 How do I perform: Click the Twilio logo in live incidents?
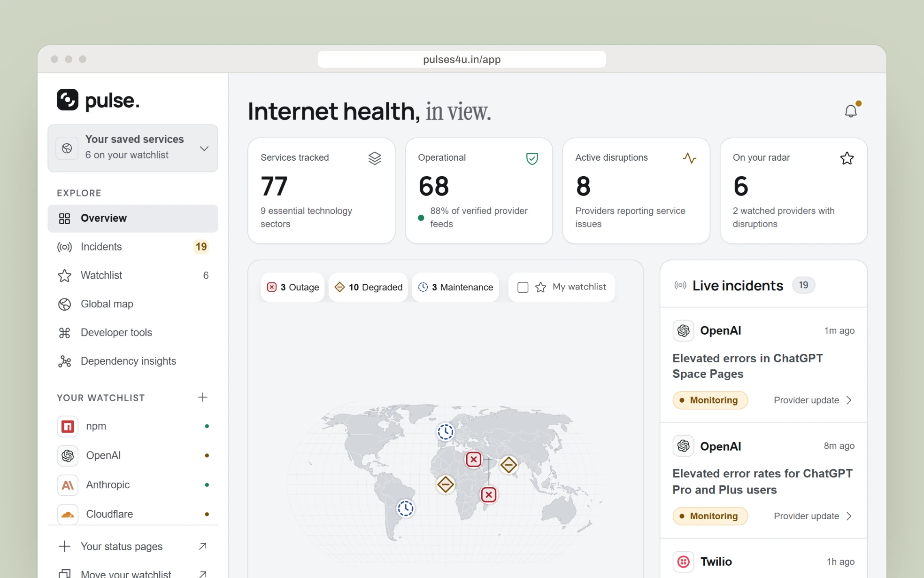click(x=683, y=562)
